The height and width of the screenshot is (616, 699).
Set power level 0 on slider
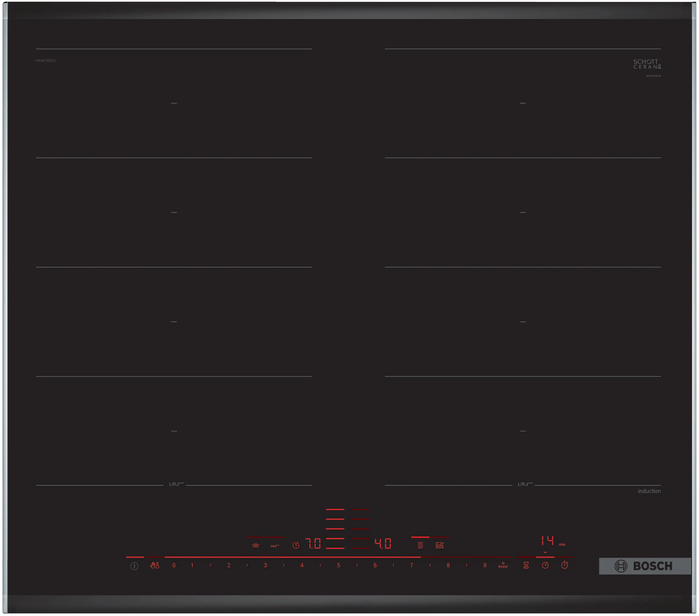(x=174, y=566)
